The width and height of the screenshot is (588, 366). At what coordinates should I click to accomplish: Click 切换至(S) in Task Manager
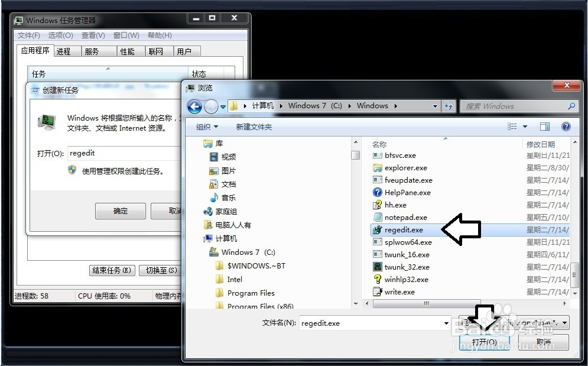pyautogui.click(x=161, y=270)
